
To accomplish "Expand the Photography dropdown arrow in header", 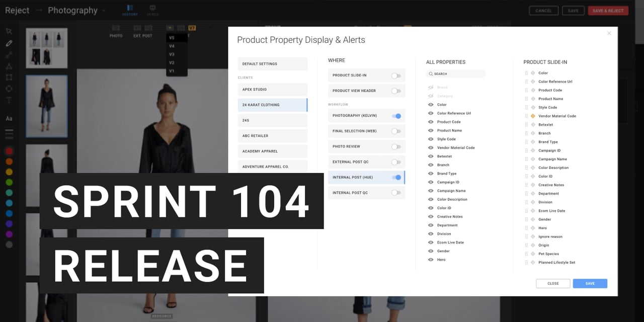I will [104, 11].
